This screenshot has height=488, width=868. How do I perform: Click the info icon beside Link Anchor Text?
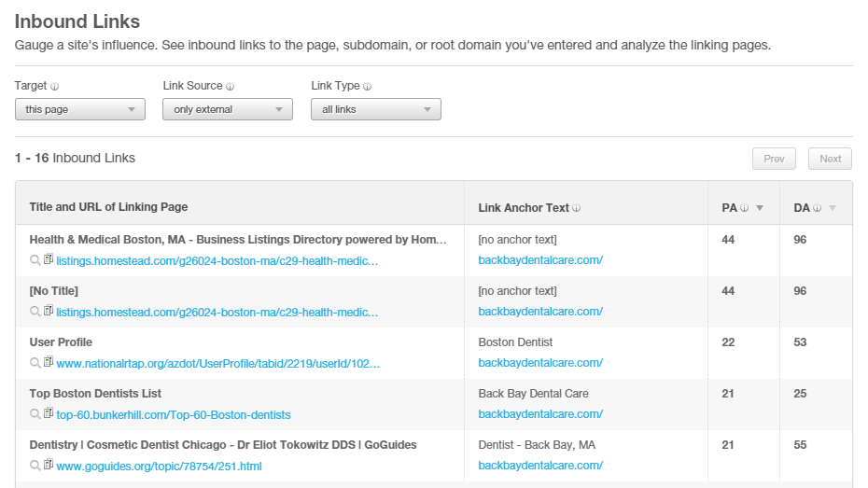pyautogui.click(x=576, y=208)
